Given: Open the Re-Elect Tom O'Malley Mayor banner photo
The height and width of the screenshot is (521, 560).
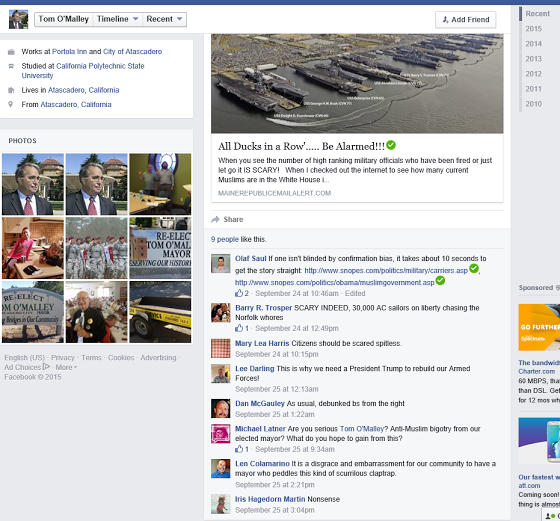Looking at the screenshot, I should pos(160,248).
